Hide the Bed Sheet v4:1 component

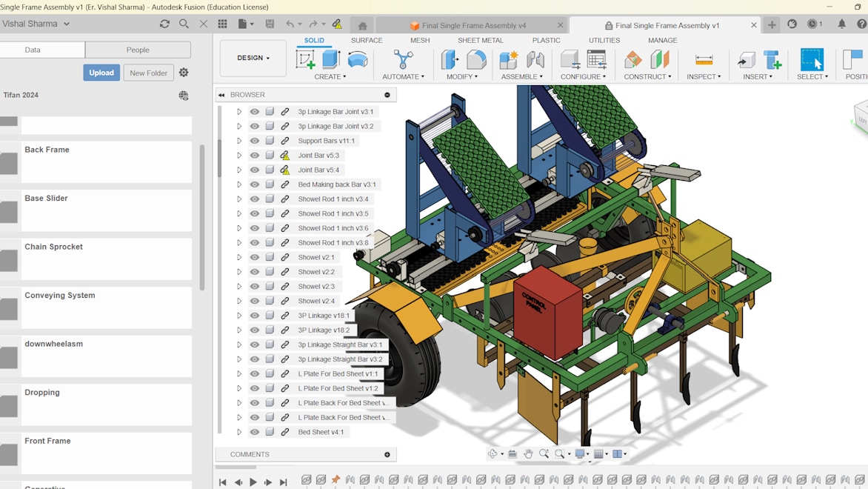255,432
